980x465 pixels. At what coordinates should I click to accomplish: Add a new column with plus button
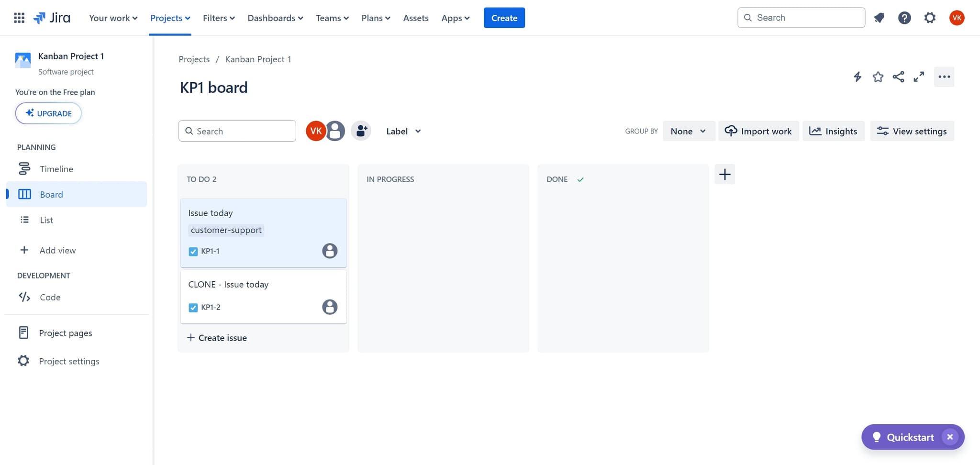[x=724, y=175]
